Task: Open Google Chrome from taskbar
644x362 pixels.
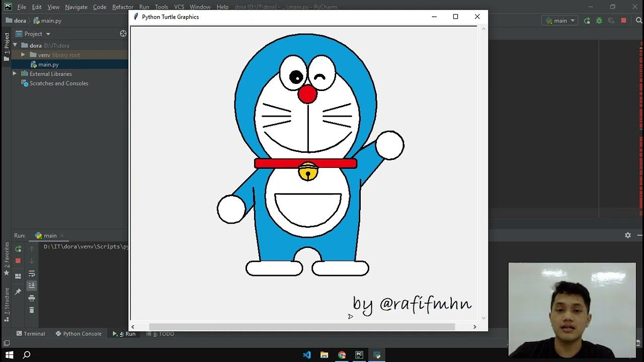Action: (342, 355)
